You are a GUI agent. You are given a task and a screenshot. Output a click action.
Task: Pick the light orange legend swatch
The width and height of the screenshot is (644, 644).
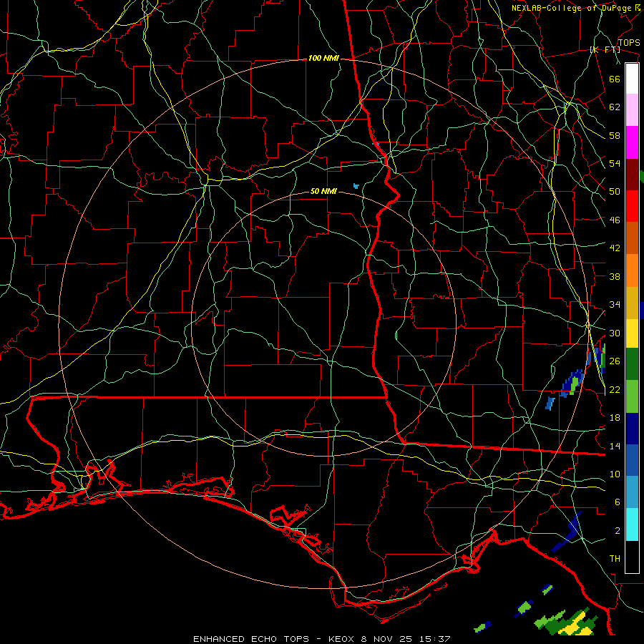pos(632,270)
